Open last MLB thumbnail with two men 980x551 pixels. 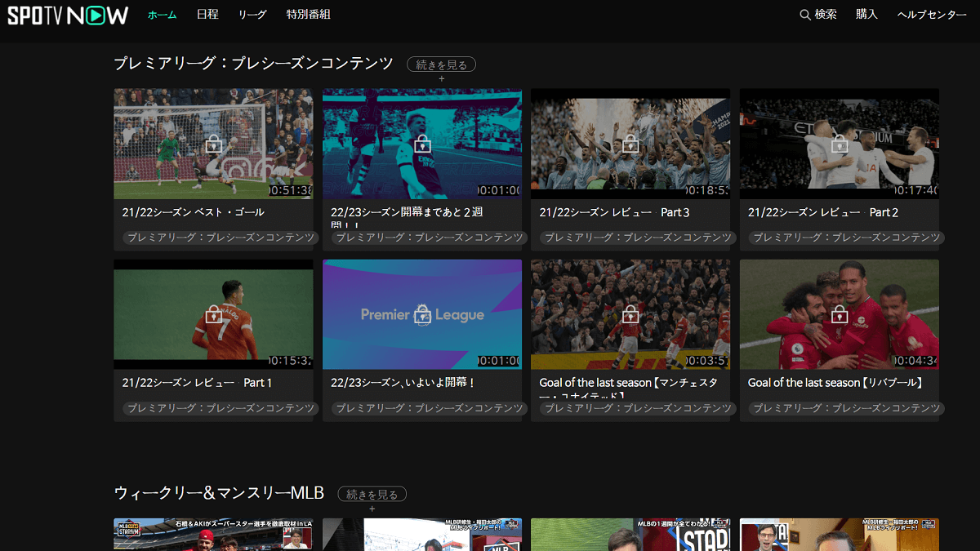[x=840, y=535]
